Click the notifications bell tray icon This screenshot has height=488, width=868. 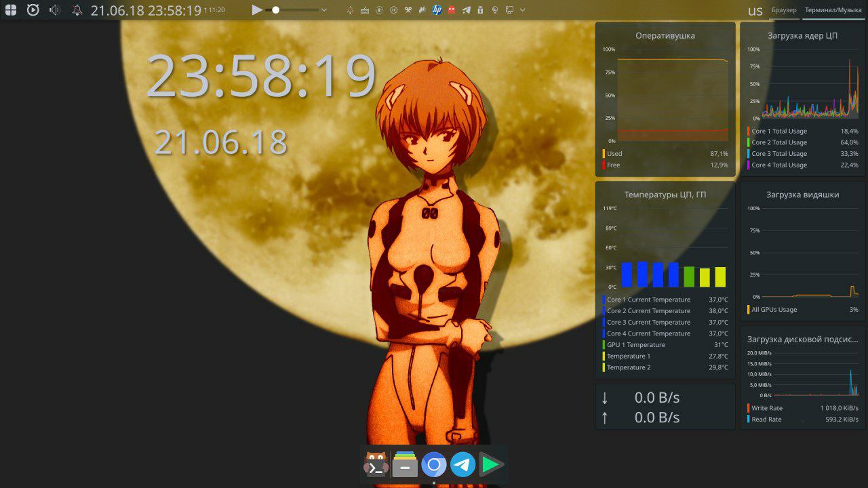coord(350,10)
